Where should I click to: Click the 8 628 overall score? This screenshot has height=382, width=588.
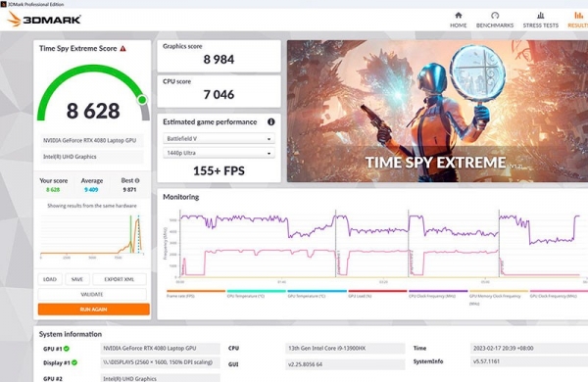click(x=93, y=111)
